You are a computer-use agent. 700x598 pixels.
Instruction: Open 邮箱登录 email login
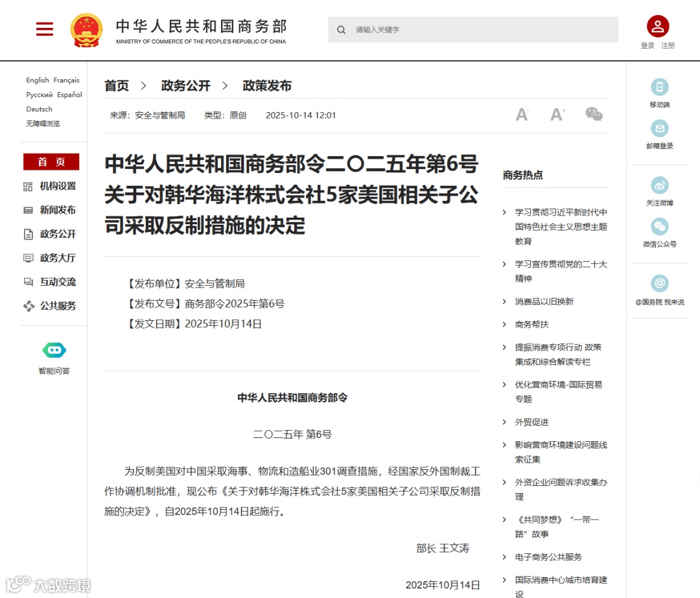click(659, 129)
